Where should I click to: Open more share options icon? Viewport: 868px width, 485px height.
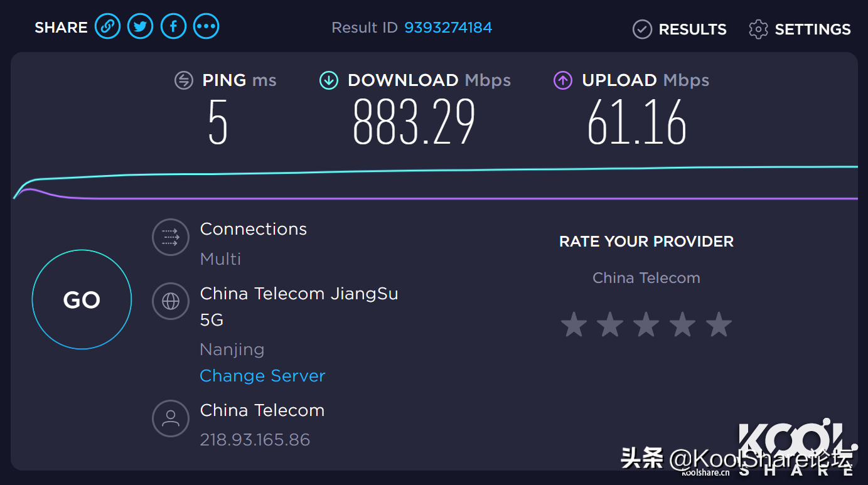(x=206, y=27)
